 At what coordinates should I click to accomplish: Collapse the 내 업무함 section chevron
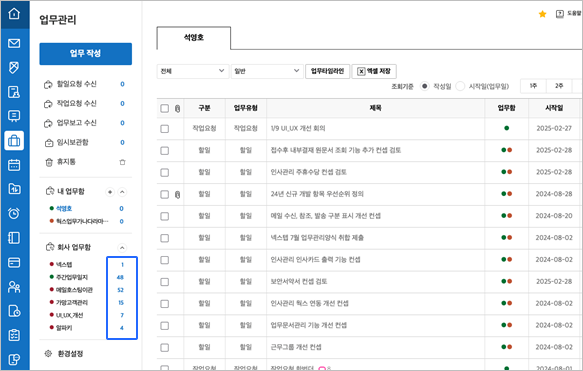[x=122, y=192]
